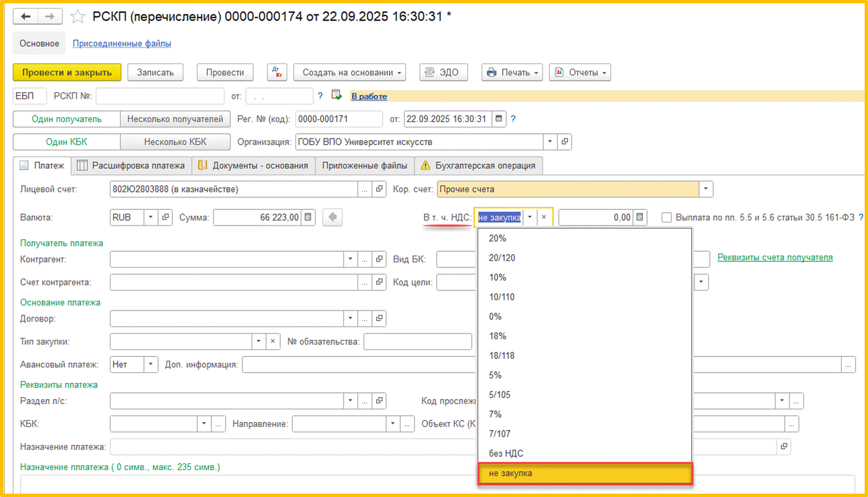
Task: Click help question mark next to РСКП date
Action: click(x=320, y=96)
